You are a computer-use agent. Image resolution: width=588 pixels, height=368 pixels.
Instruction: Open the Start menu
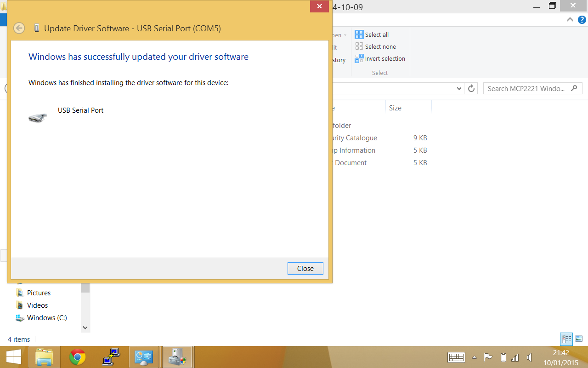point(13,357)
